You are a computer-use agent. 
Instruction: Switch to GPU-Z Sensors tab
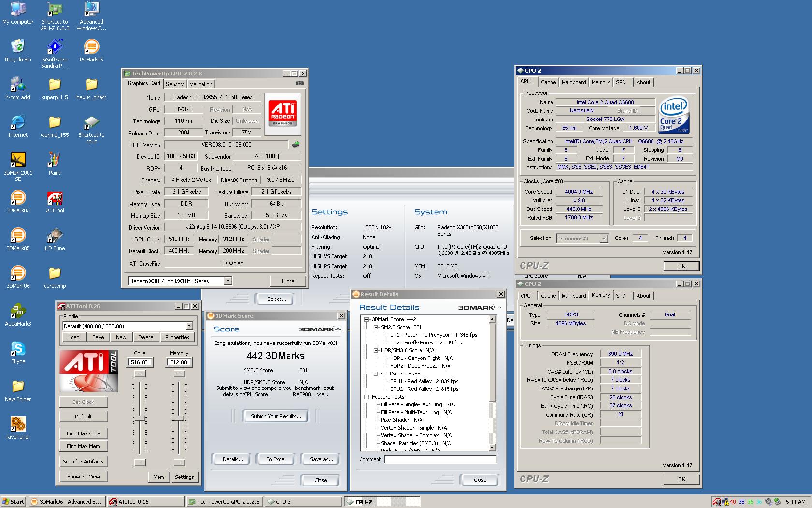tap(175, 84)
